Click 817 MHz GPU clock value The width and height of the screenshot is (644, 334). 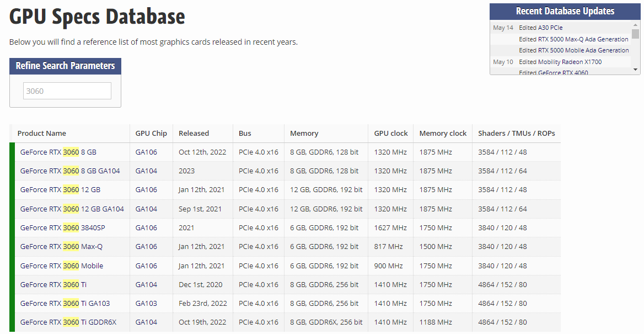coord(388,246)
